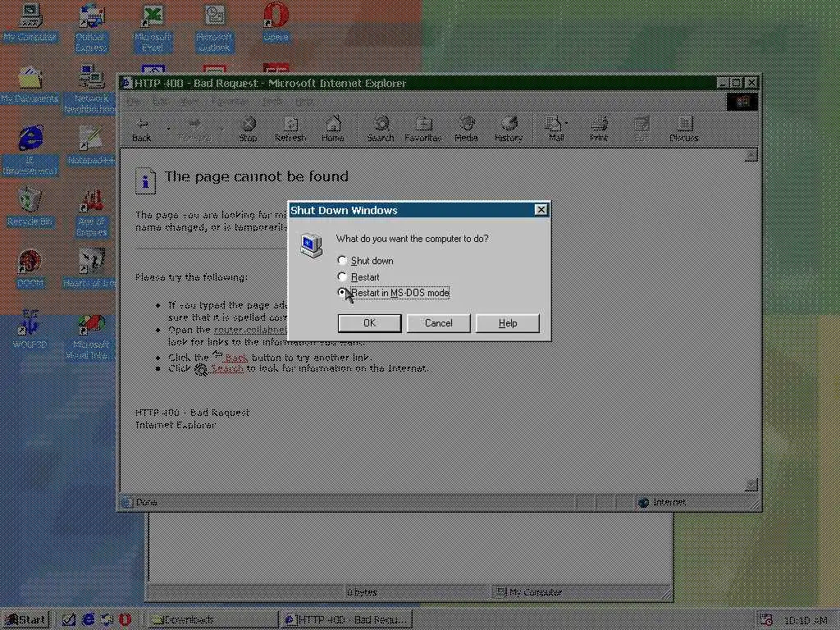
Task: Expand the Back button history dropdown arrow
Action: [x=168, y=129]
